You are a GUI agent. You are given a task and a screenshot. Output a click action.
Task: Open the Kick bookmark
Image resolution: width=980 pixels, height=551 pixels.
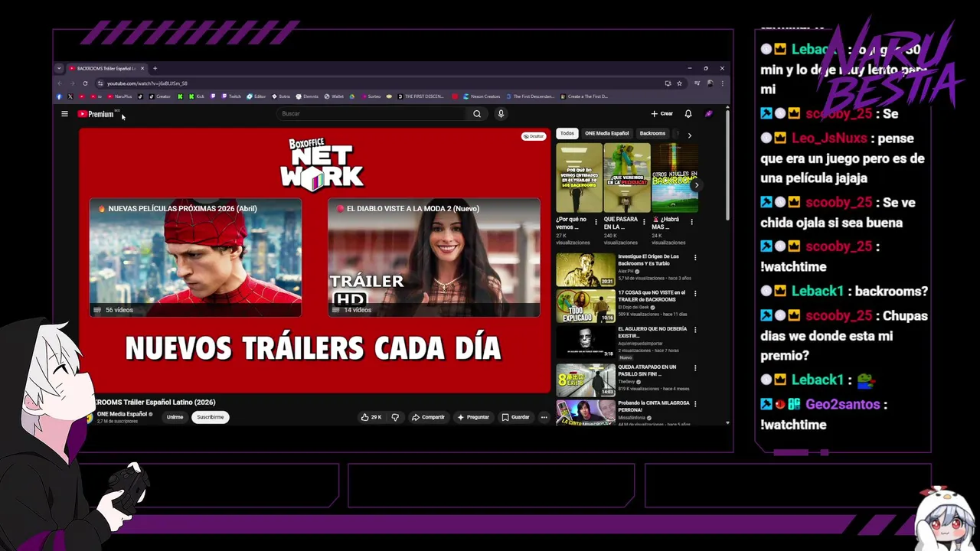(197, 96)
